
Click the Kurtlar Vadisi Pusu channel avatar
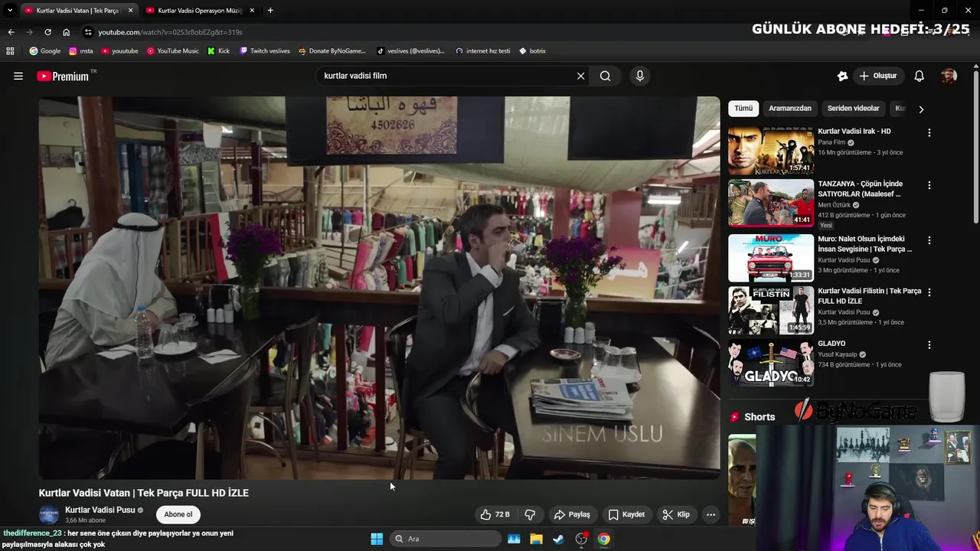(49, 514)
